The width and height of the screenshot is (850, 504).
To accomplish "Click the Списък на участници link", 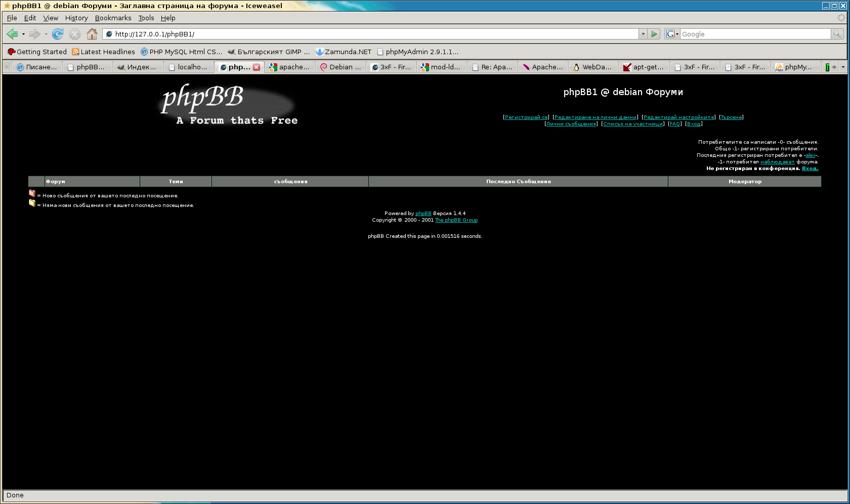I will pyautogui.click(x=633, y=124).
